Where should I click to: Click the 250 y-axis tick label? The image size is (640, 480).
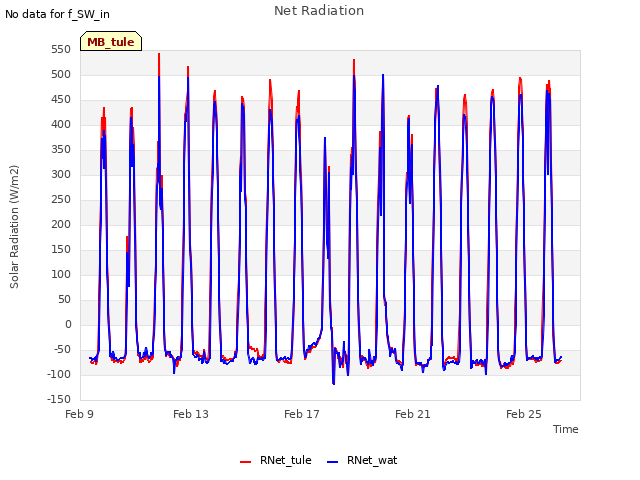coord(61,200)
